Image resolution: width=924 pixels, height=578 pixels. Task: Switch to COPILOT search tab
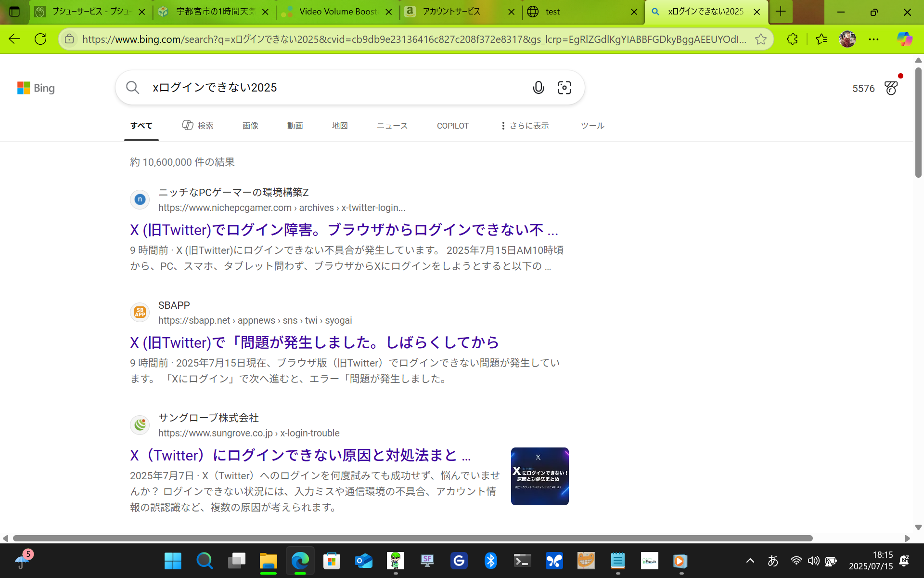pyautogui.click(x=453, y=126)
